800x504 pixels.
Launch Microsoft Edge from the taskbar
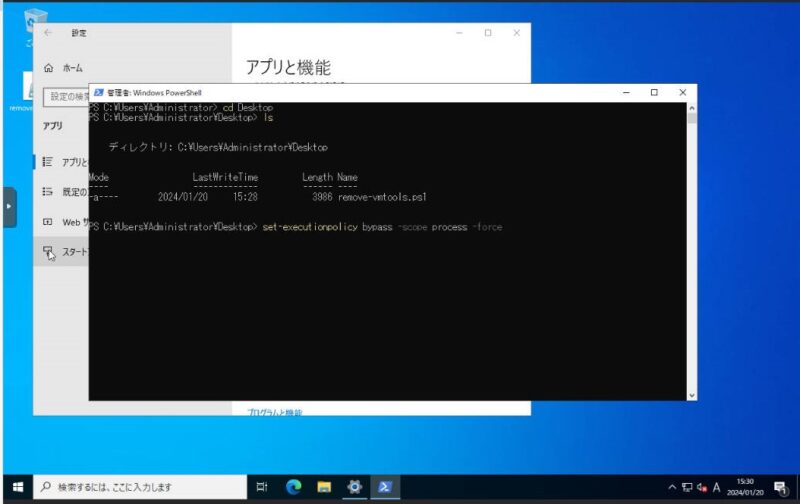tap(293, 487)
